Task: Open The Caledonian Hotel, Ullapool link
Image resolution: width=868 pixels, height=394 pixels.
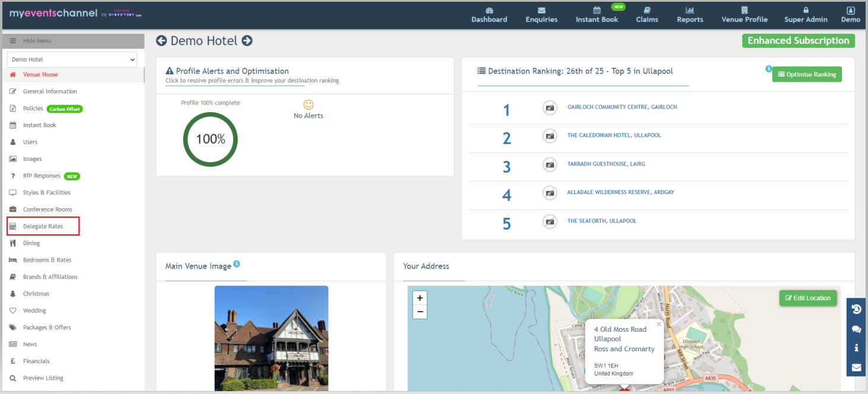Action: click(x=614, y=135)
